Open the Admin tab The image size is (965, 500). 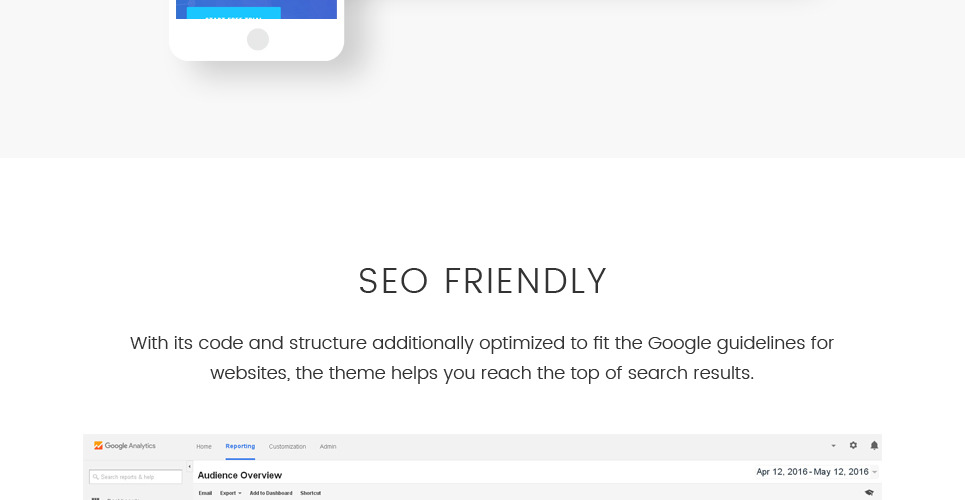pyautogui.click(x=328, y=446)
